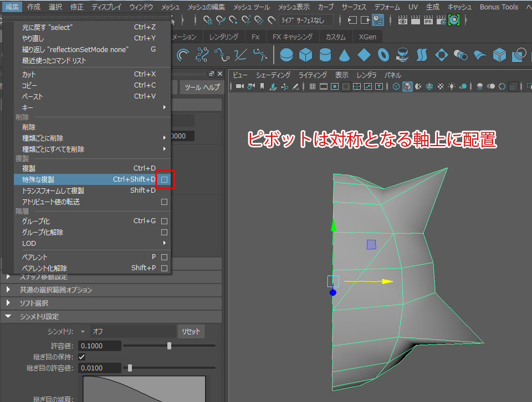Open the メッシュ ツール menu
This screenshot has width=532, height=402.
(x=252, y=7)
